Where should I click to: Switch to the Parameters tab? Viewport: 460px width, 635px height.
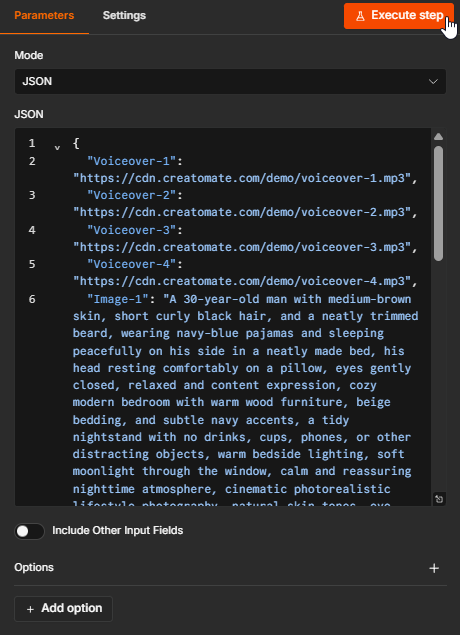point(44,15)
